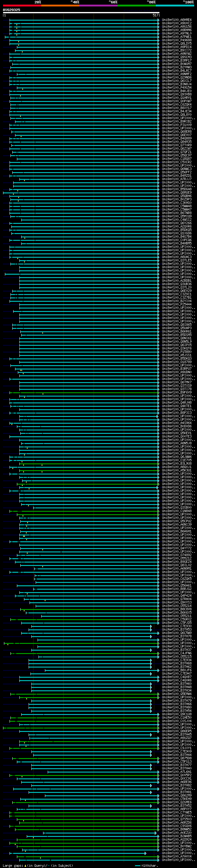Click hit label UniRef100_A7PWE1
The width and height of the screenshot is (197, 868).
pos(177,37)
